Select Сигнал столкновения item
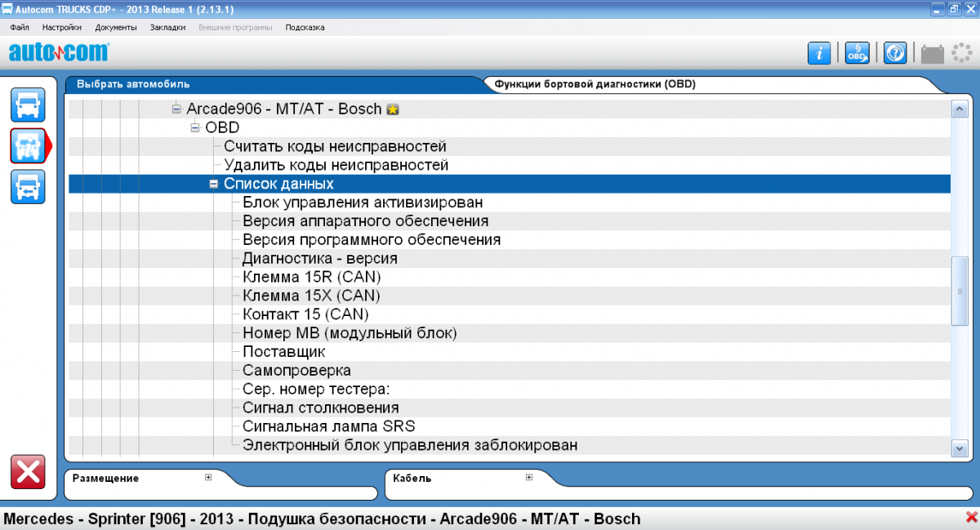Screen dimensions: 980x530 click(320, 408)
